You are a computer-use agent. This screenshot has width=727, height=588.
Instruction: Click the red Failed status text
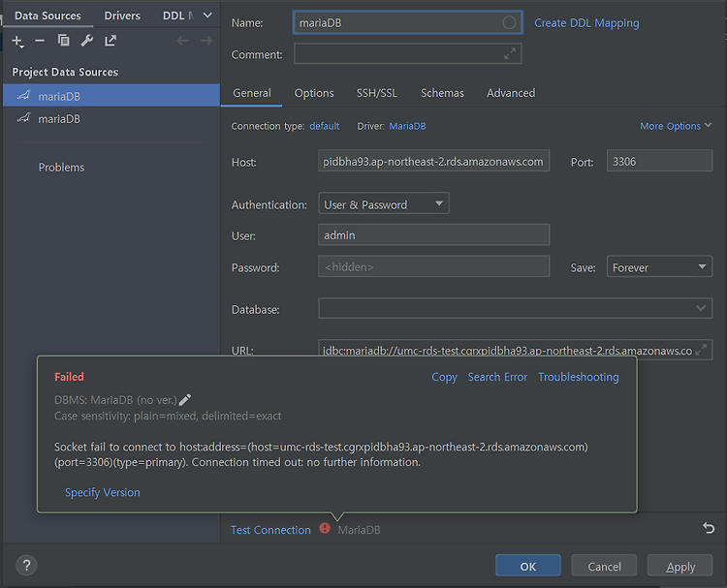(x=69, y=377)
